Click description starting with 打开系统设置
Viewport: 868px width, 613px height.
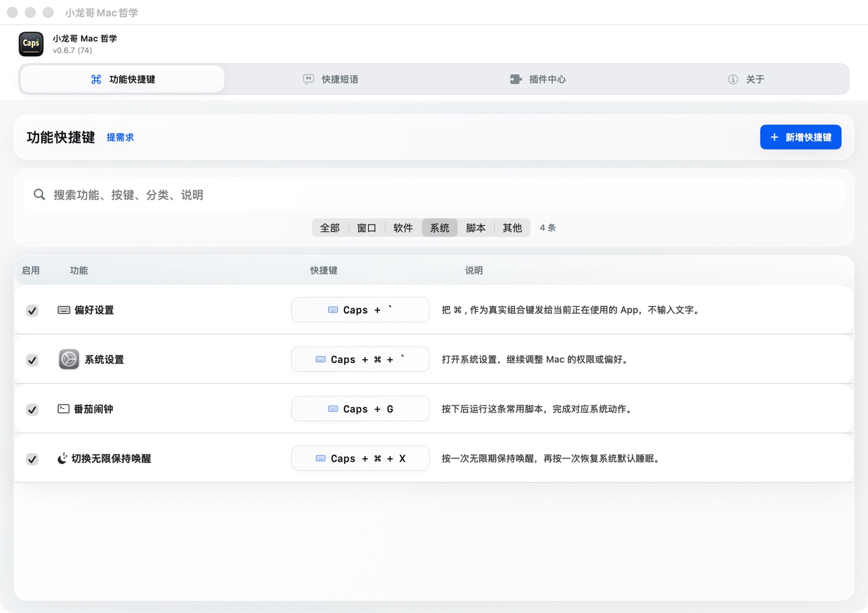(536, 360)
